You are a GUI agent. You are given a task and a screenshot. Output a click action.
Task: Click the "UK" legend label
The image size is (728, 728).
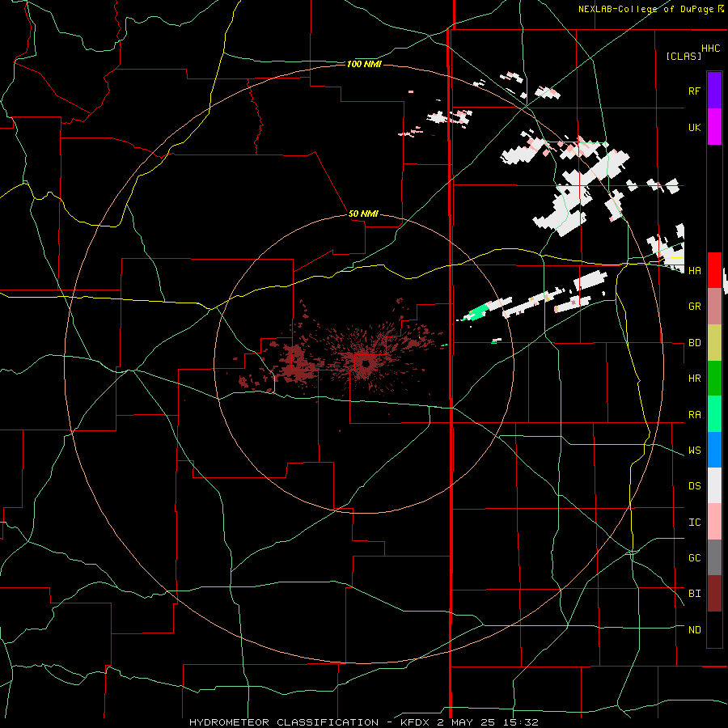tap(694, 127)
